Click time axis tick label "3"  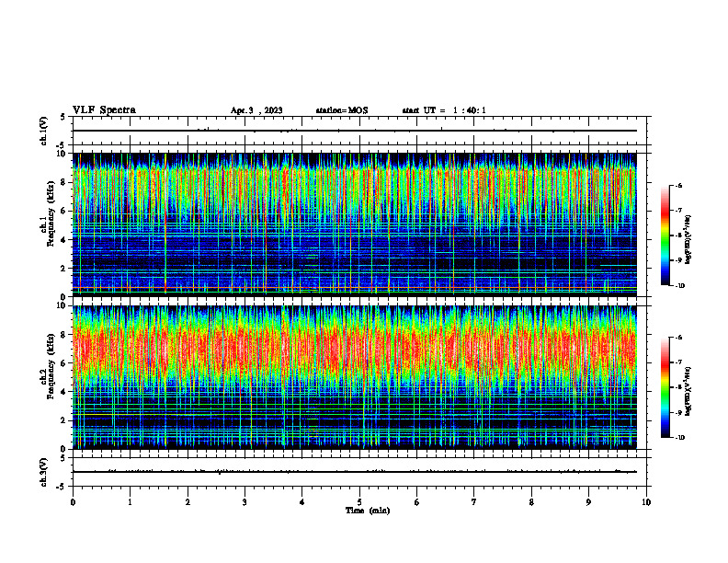pyautogui.click(x=245, y=502)
